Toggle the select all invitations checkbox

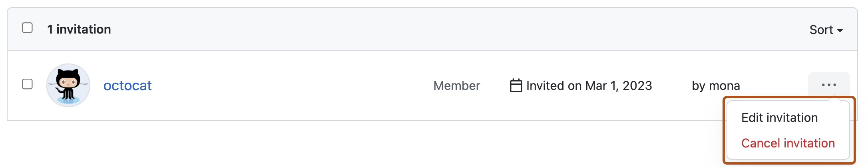(27, 28)
